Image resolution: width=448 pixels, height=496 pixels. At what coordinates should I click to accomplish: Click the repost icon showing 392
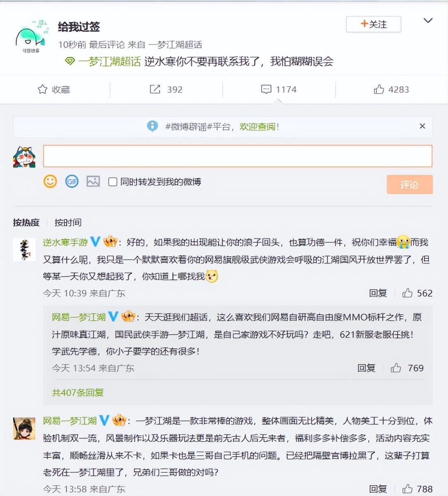pos(155,90)
